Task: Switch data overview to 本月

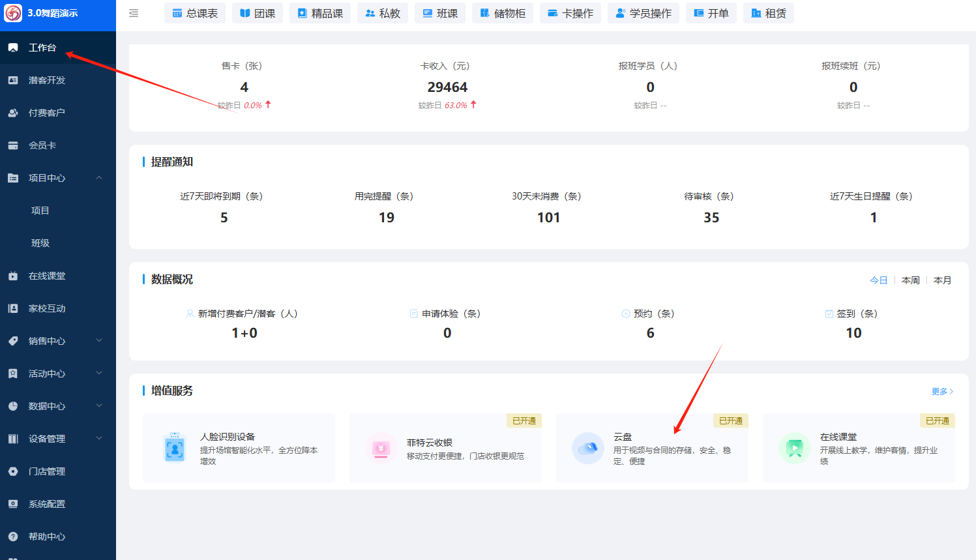Action: click(x=942, y=280)
